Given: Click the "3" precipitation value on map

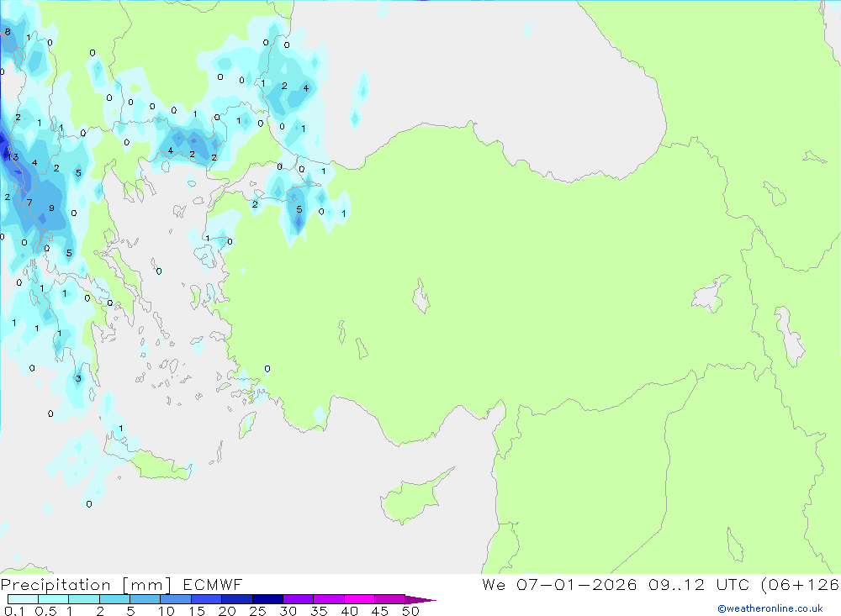Looking at the screenshot, I should pyautogui.click(x=78, y=378).
